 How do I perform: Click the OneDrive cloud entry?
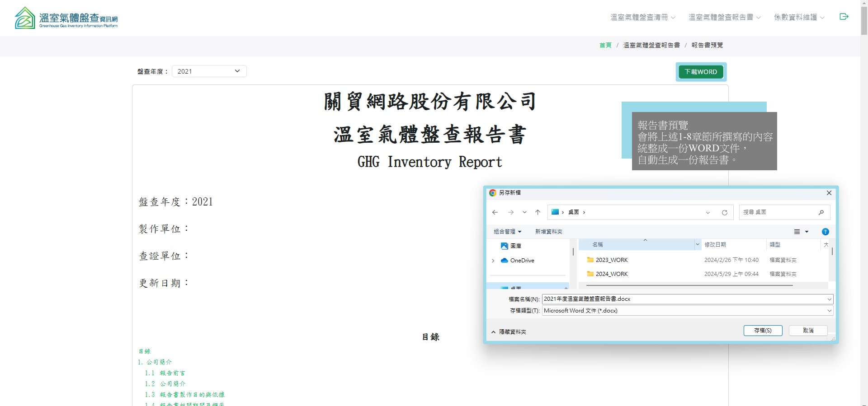pyautogui.click(x=522, y=261)
